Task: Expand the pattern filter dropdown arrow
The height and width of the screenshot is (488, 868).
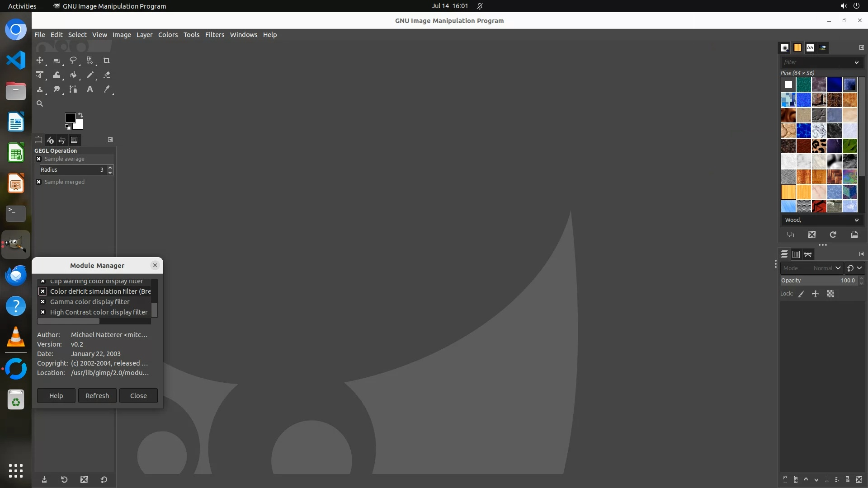Action: tap(856, 62)
